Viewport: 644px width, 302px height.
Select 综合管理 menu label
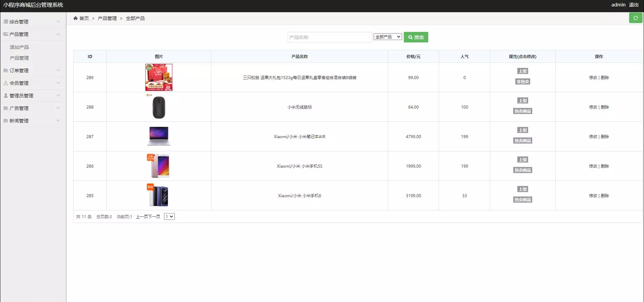(19, 21)
